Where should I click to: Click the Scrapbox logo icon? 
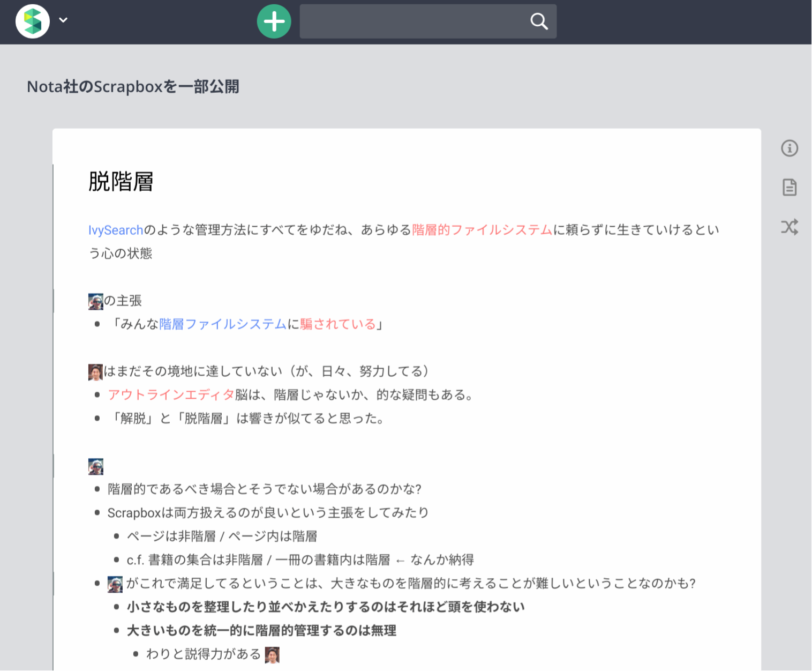[33, 21]
